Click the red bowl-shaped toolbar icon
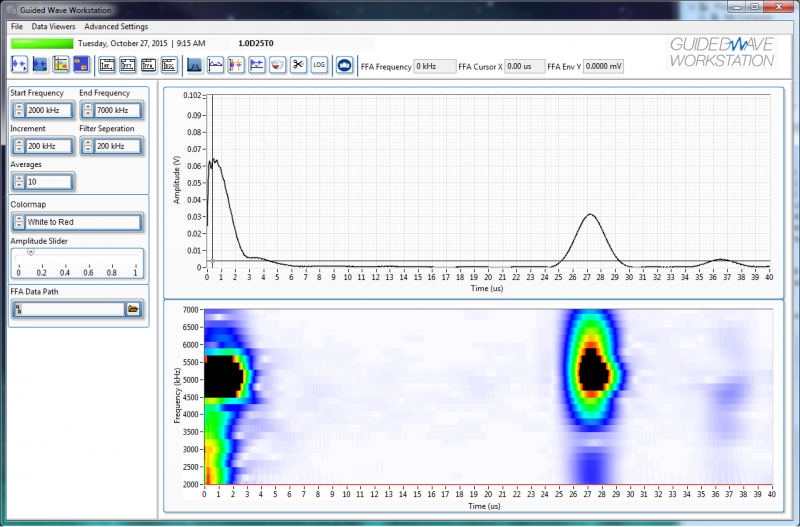Viewport: 800px width, 527px height. 278,65
